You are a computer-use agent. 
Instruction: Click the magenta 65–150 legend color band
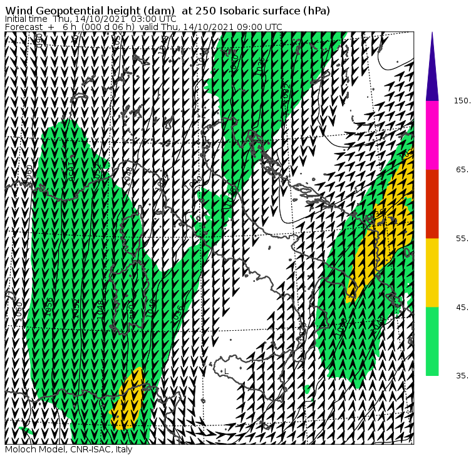click(x=432, y=135)
